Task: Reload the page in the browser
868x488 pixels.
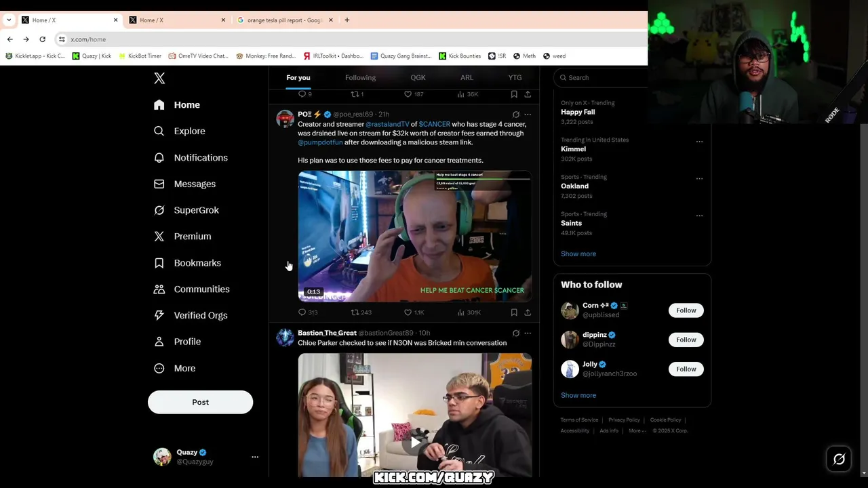Action: [42, 39]
